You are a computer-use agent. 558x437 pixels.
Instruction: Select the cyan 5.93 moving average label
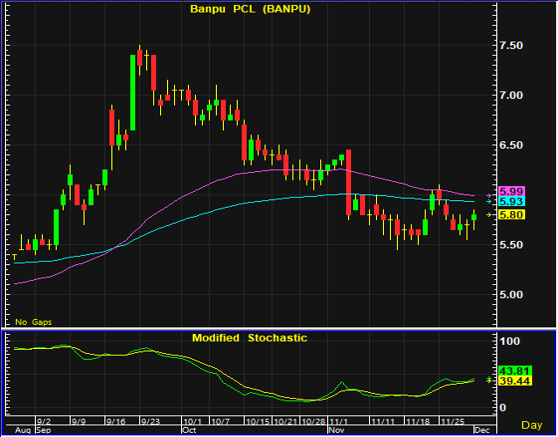pos(511,201)
